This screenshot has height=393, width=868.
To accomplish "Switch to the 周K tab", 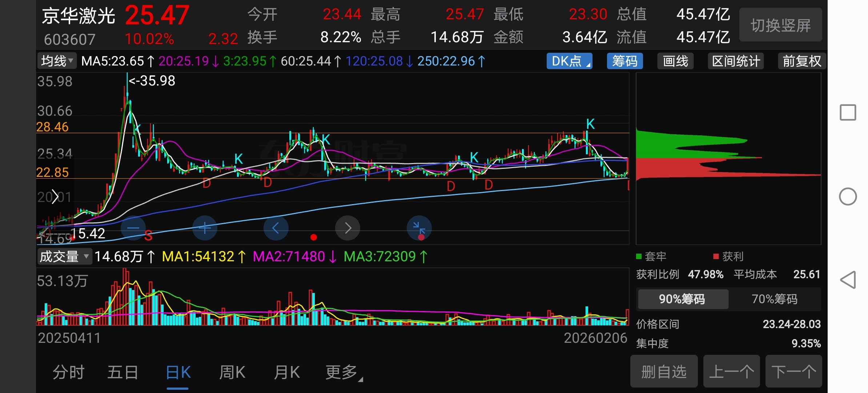I will [232, 373].
